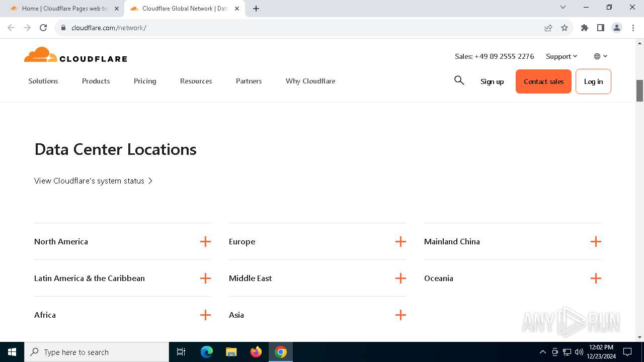This screenshot has height=362, width=644.
Task: Open the Partners menu
Action: click(x=249, y=81)
